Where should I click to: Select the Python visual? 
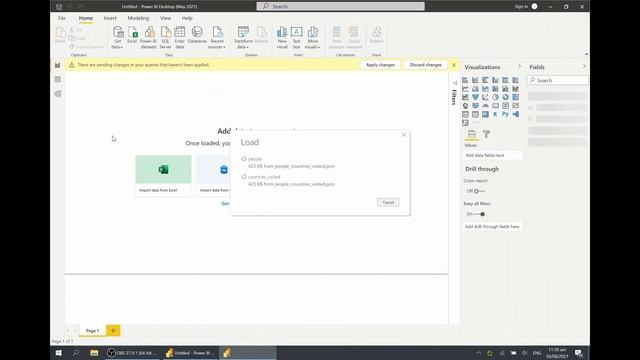point(505,114)
